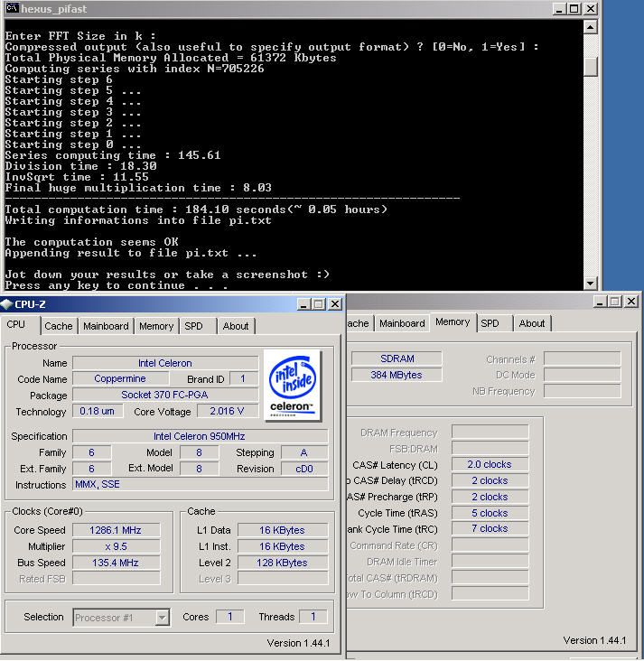Click Specification 'Intel Celeron 950MHz'
Screen dimensions: 644x661
point(200,436)
